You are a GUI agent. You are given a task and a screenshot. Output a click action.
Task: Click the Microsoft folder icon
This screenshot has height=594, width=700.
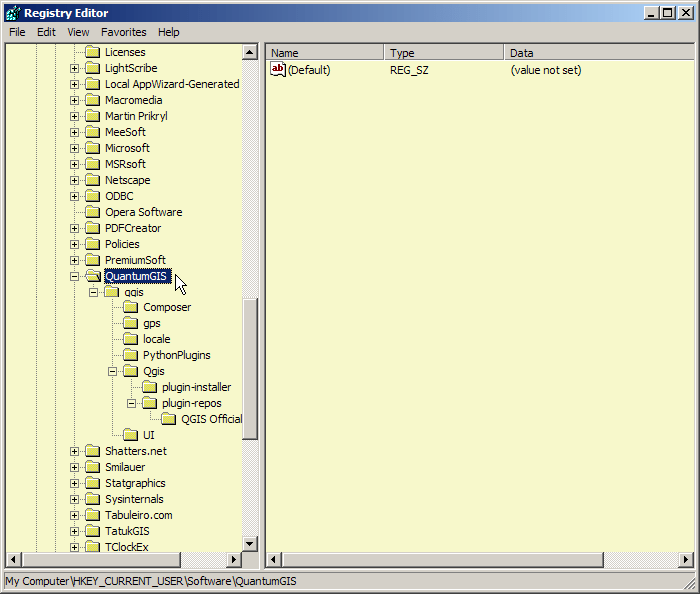point(93,148)
